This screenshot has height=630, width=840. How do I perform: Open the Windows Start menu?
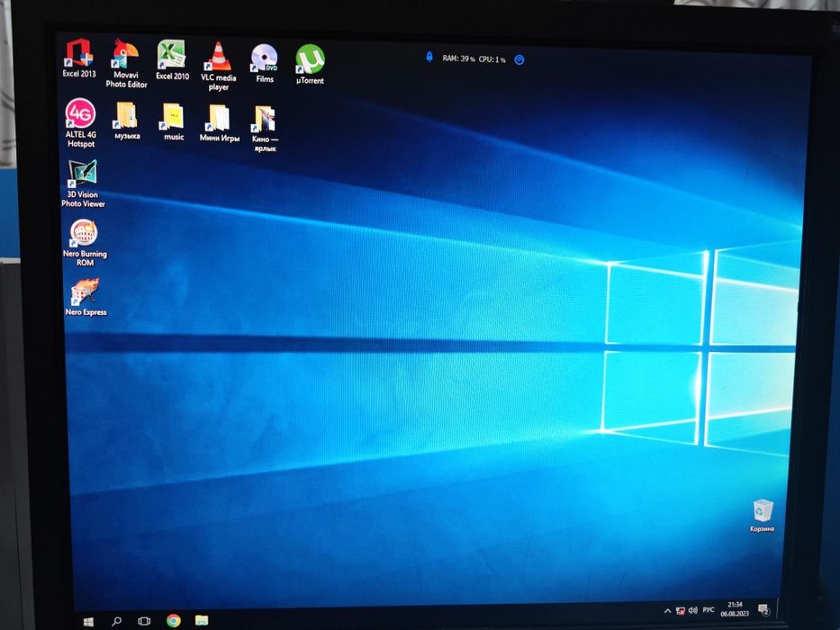[x=88, y=621]
